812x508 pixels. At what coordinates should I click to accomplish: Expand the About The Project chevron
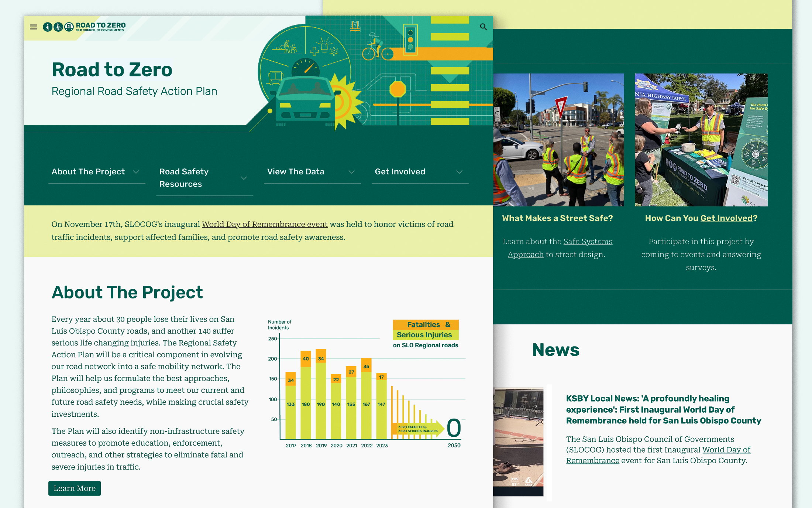(x=136, y=172)
